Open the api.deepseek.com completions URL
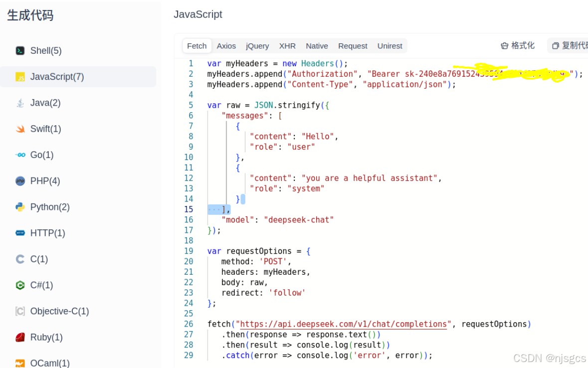Image resolution: width=588 pixels, height=368 pixels. 344,324
